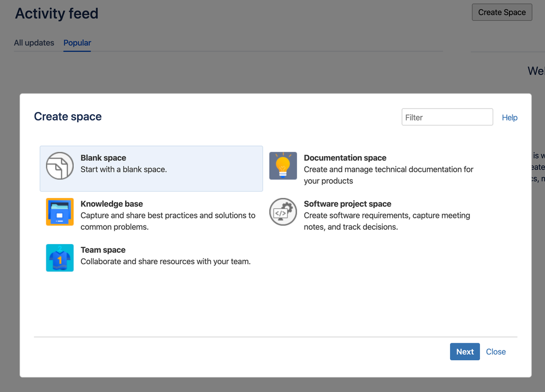Screen dimensions: 545x392
Task: Select the Blank space title
Action: coord(103,158)
